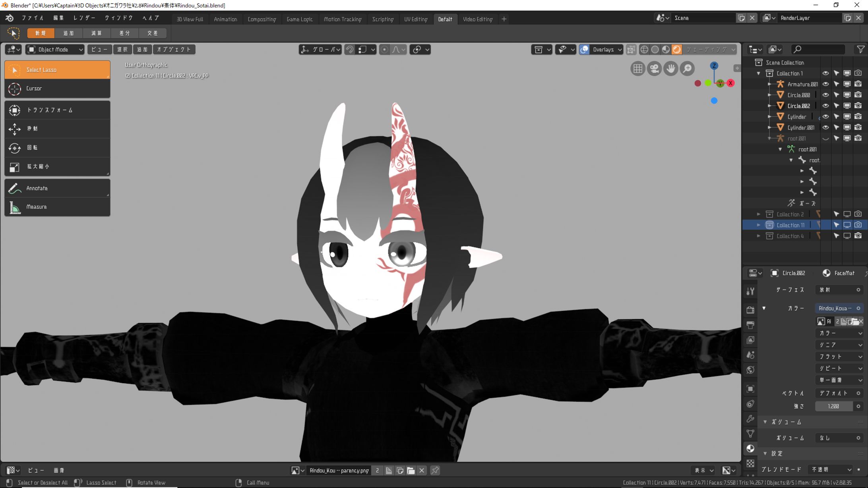Image resolution: width=868 pixels, height=488 pixels.
Task: Open the Tool properties tab
Action: point(750,291)
